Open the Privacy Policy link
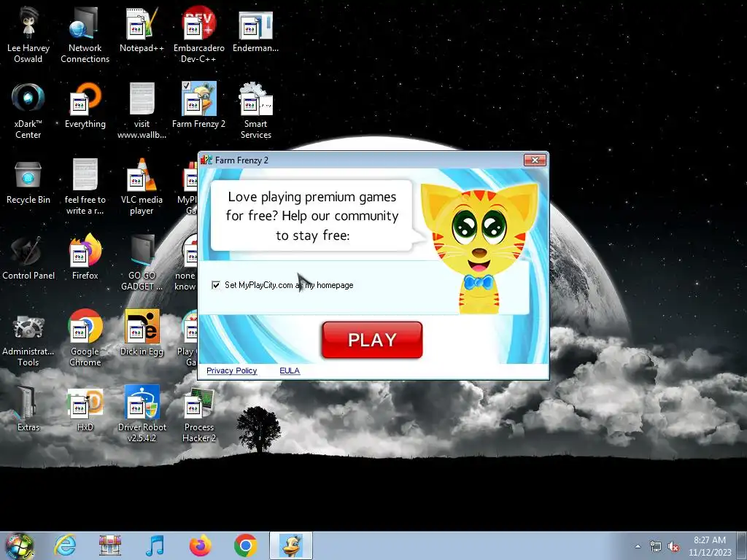Image resolution: width=747 pixels, height=560 pixels. (x=231, y=370)
